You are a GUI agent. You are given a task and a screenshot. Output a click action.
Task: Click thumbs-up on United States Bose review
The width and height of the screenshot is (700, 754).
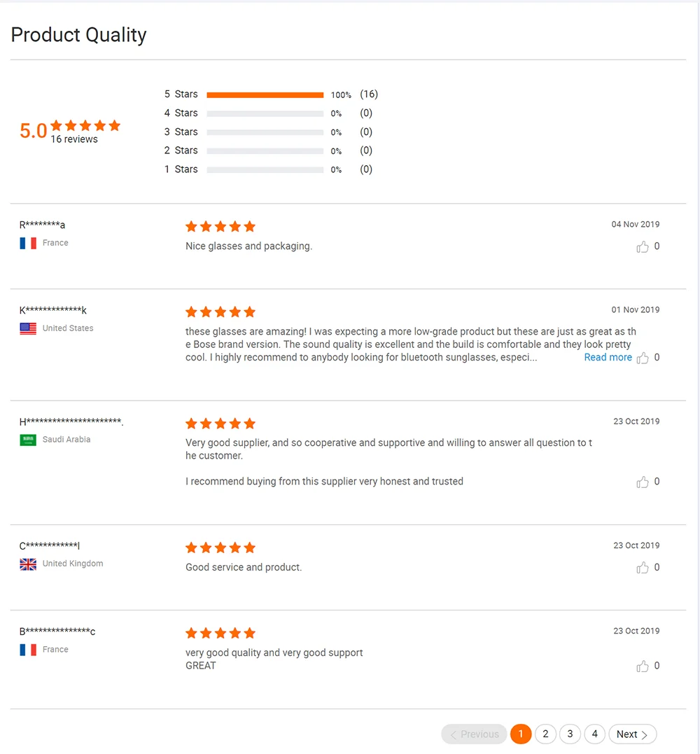[x=643, y=358]
